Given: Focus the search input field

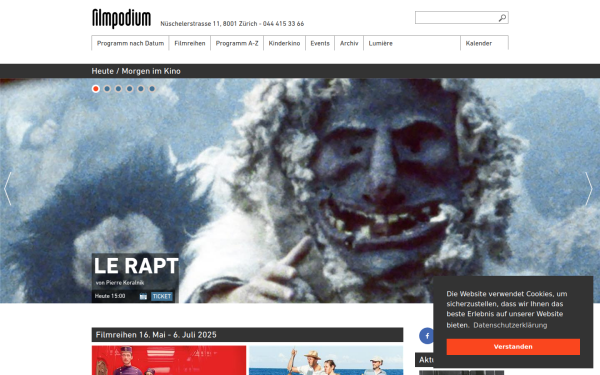Looking at the screenshot, I should pos(461,18).
